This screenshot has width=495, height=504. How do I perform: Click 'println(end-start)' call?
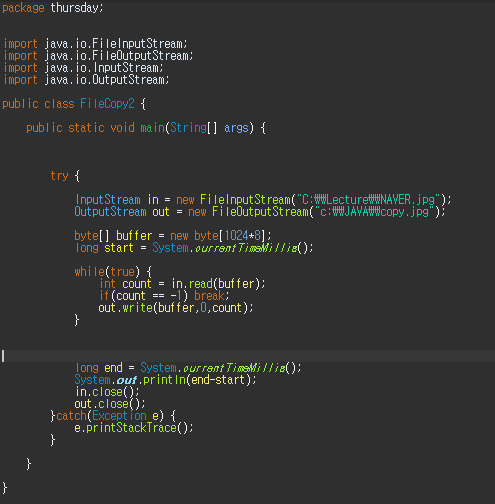(x=197, y=380)
